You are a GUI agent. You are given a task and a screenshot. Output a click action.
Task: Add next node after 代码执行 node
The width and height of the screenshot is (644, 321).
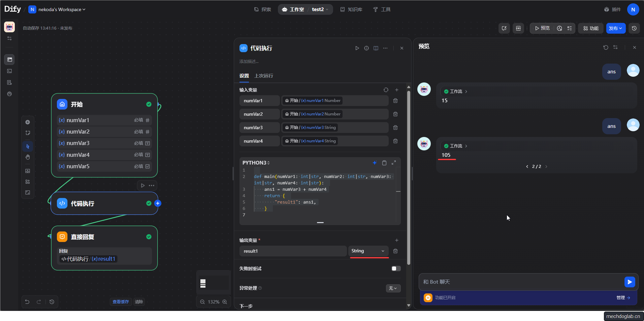point(158,203)
